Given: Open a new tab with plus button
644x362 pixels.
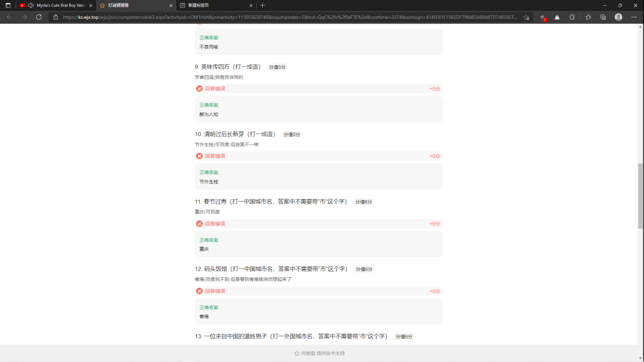Looking at the screenshot, I should click(x=262, y=5).
